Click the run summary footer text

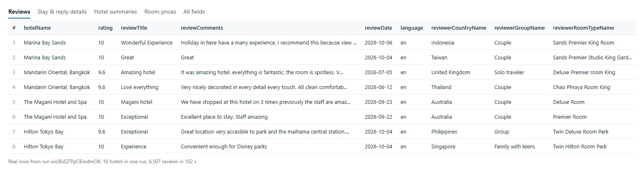(102, 162)
